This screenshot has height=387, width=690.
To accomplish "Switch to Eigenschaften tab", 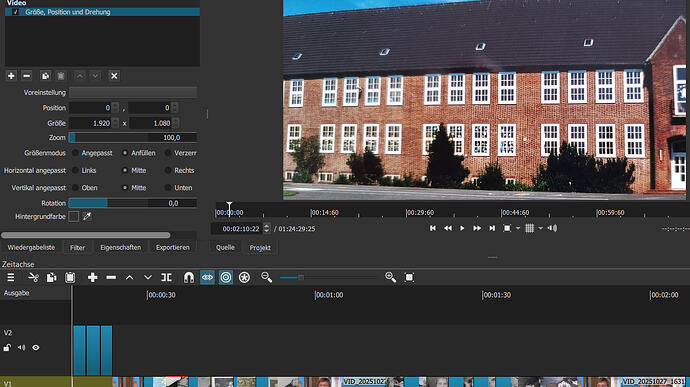I will [x=121, y=247].
